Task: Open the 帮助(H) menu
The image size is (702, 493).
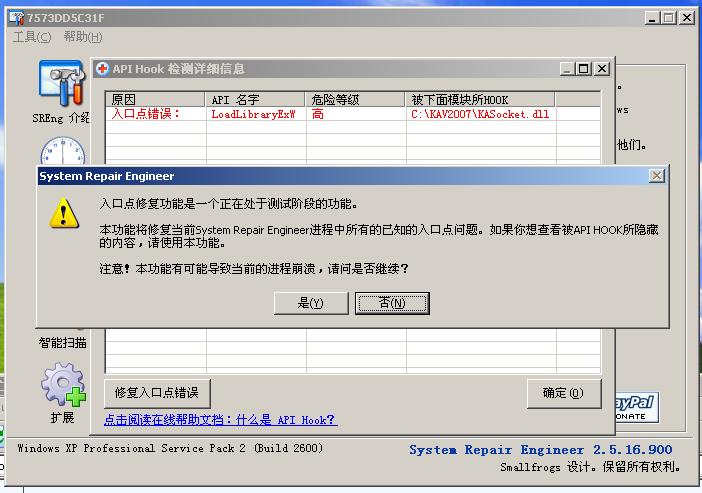Action: (83, 37)
